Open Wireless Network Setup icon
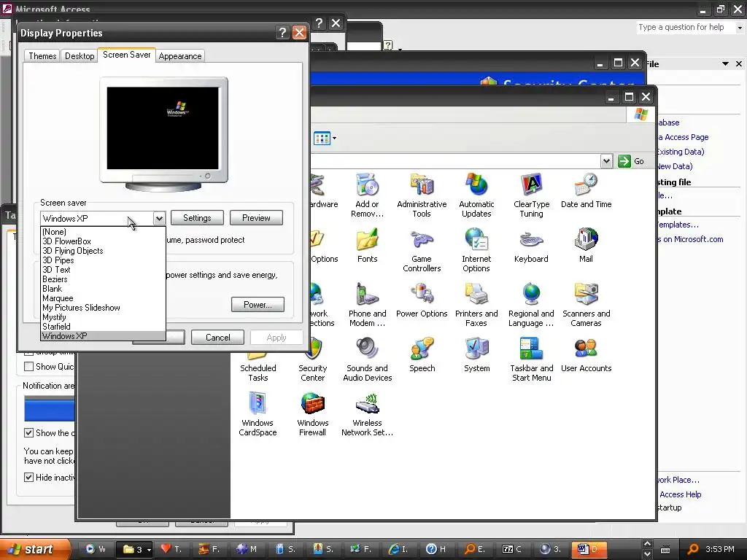 pos(368,414)
